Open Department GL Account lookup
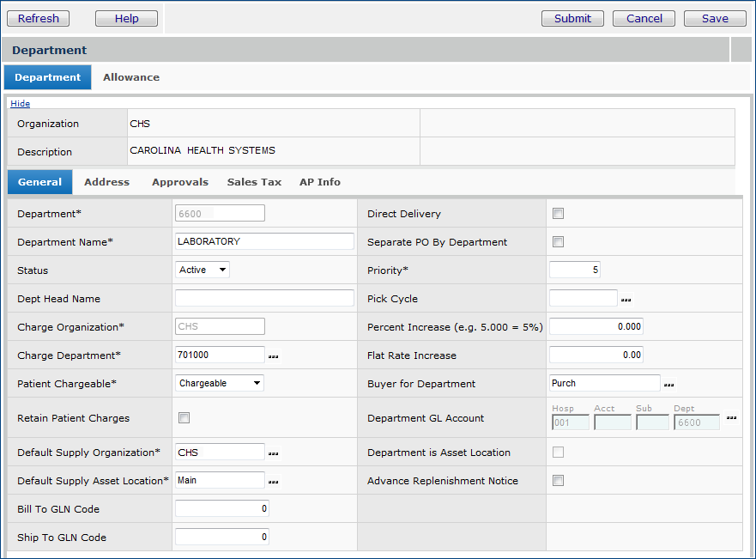This screenshot has height=559, width=756. 731,418
